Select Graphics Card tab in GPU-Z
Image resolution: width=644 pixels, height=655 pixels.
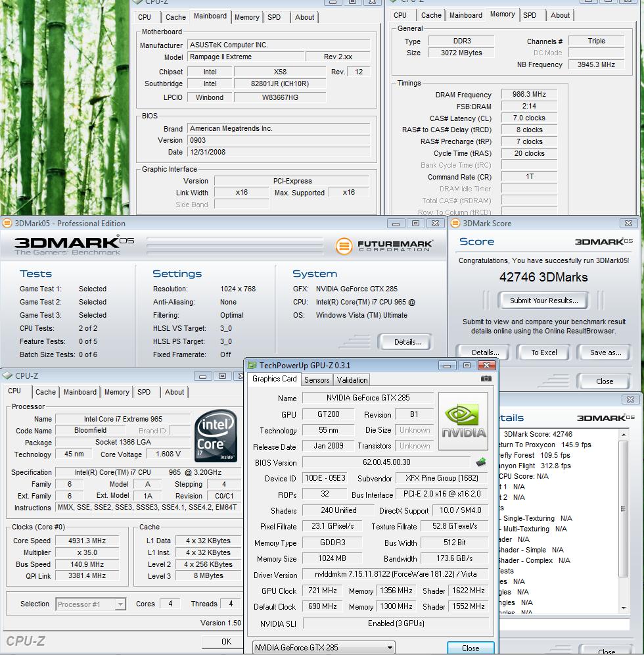coord(274,379)
